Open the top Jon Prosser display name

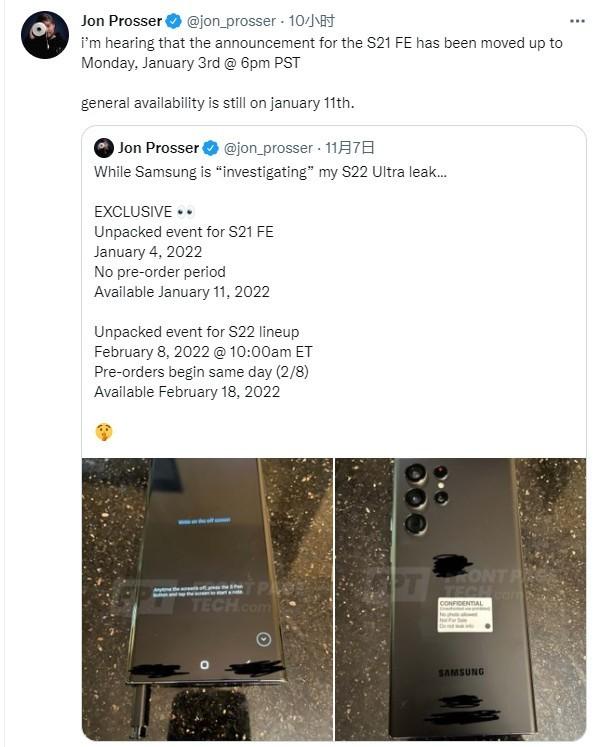coord(121,21)
